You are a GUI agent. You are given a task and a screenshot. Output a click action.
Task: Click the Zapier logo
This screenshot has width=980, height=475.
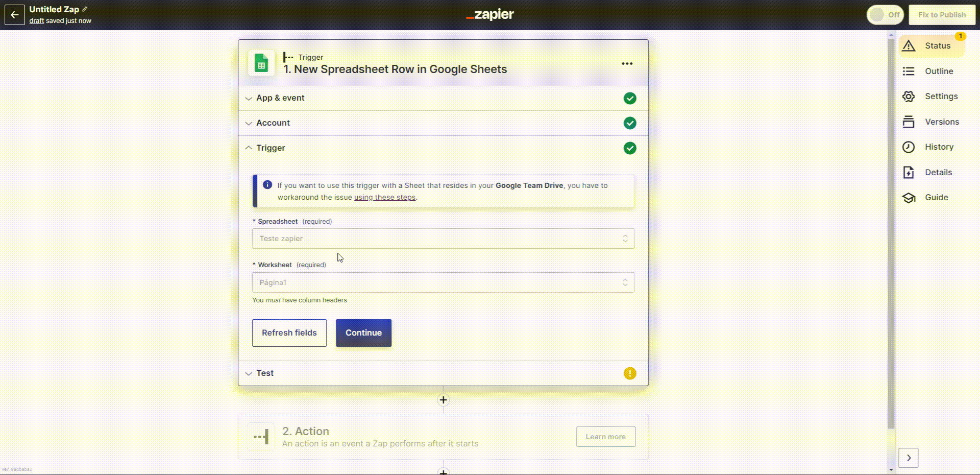coord(490,15)
